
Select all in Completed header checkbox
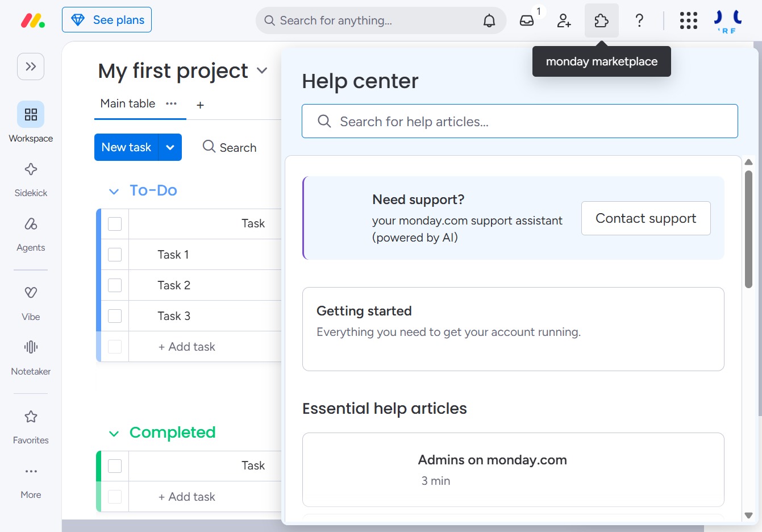pyautogui.click(x=115, y=466)
